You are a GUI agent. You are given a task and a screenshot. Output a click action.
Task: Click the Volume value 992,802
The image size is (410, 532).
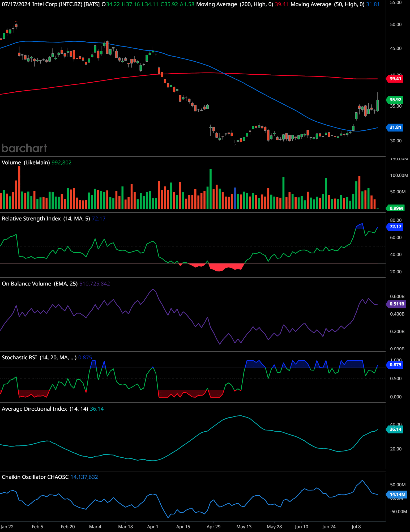[x=62, y=163]
